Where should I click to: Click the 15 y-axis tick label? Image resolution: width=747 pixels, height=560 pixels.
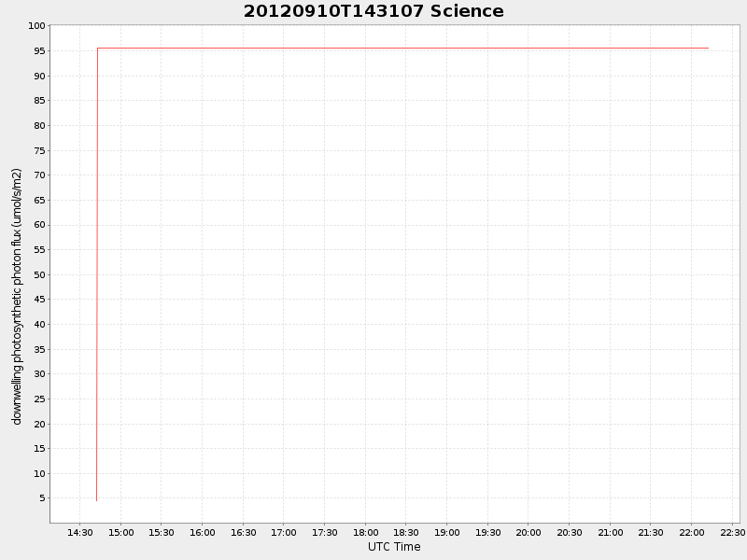[39, 449]
